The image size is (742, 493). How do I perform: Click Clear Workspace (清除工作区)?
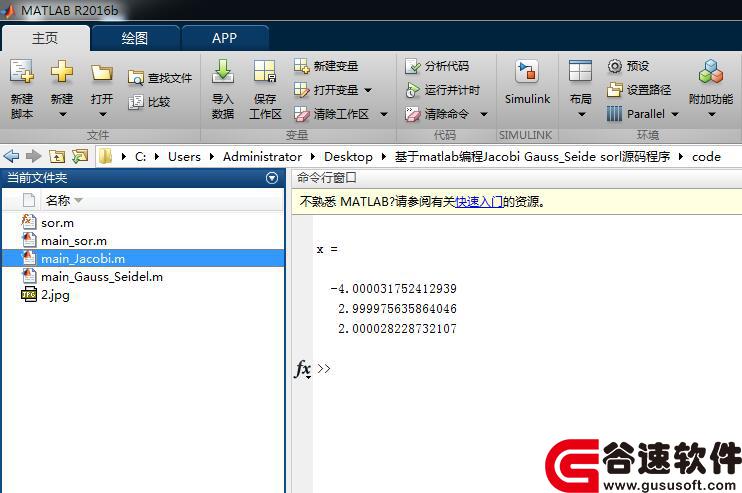(x=331, y=114)
